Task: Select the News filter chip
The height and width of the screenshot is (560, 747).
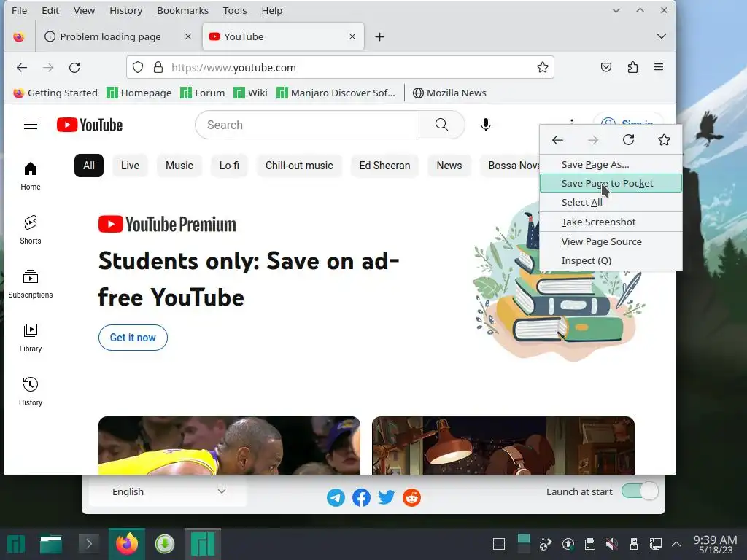Action: tap(449, 166)
